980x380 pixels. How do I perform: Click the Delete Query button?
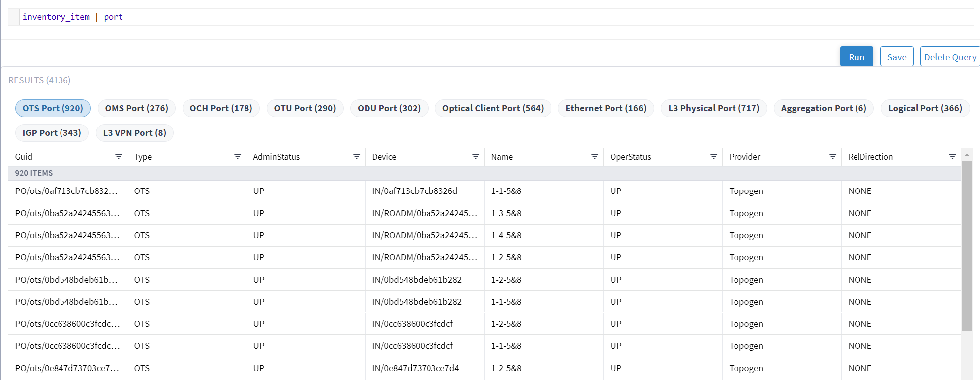(950, 57)
